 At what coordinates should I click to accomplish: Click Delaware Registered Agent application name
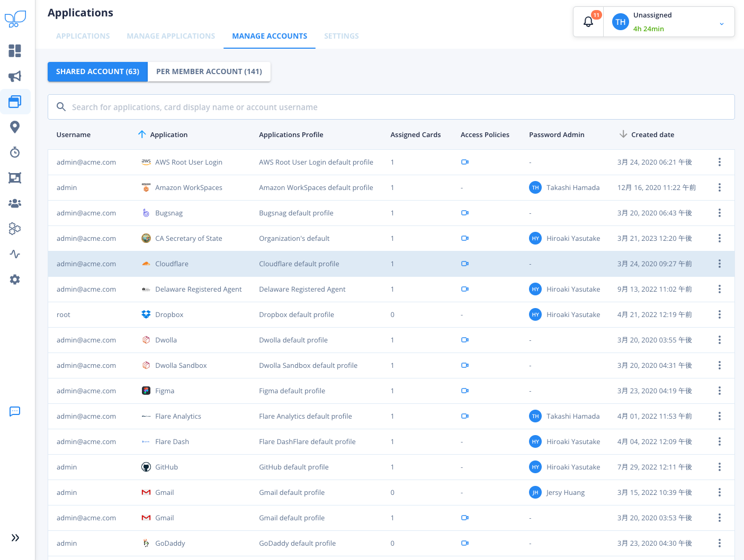(x=199, y=289)
